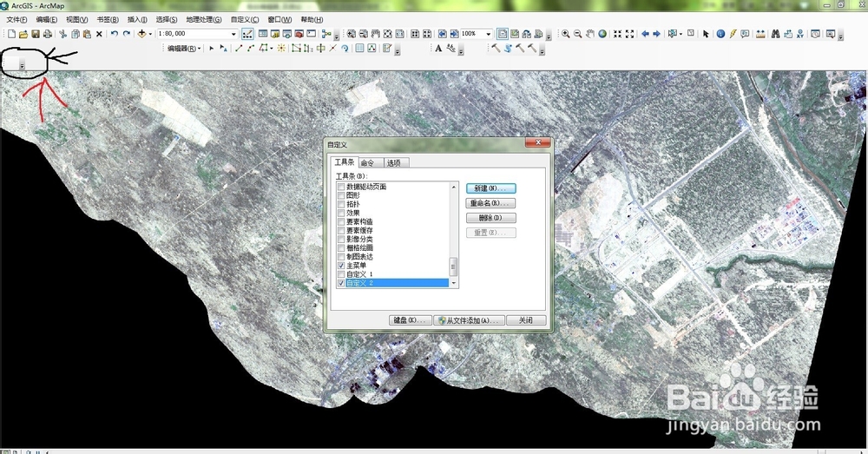Select the Pan hand tool
The width and height of the screenshot is (868, 454).
click(x=590, y=34)
